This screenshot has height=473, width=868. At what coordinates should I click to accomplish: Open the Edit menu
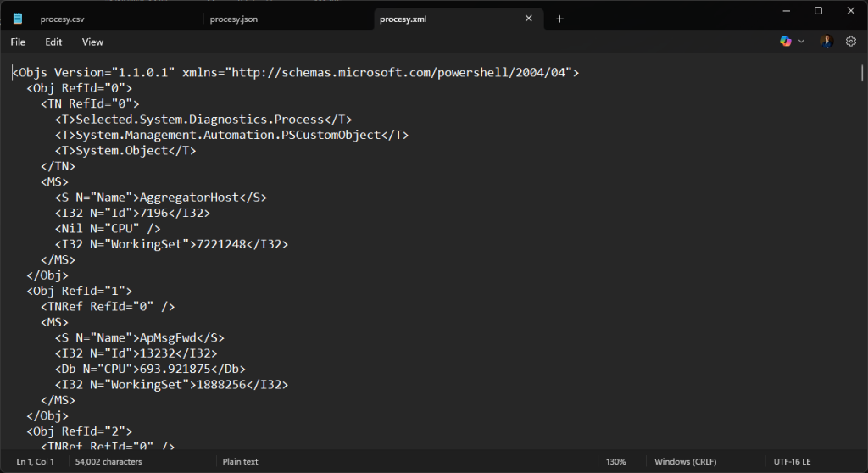(53, 42)
